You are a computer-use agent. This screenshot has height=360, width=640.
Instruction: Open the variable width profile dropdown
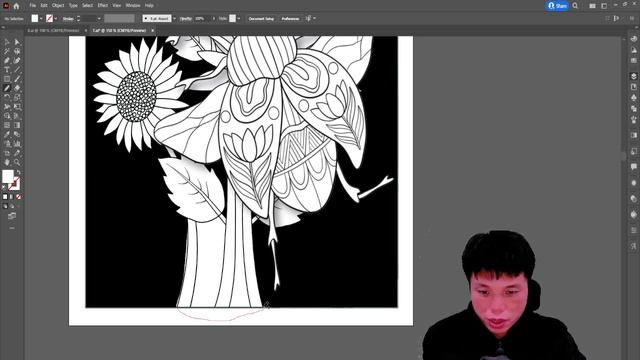[x=119, y=18]
